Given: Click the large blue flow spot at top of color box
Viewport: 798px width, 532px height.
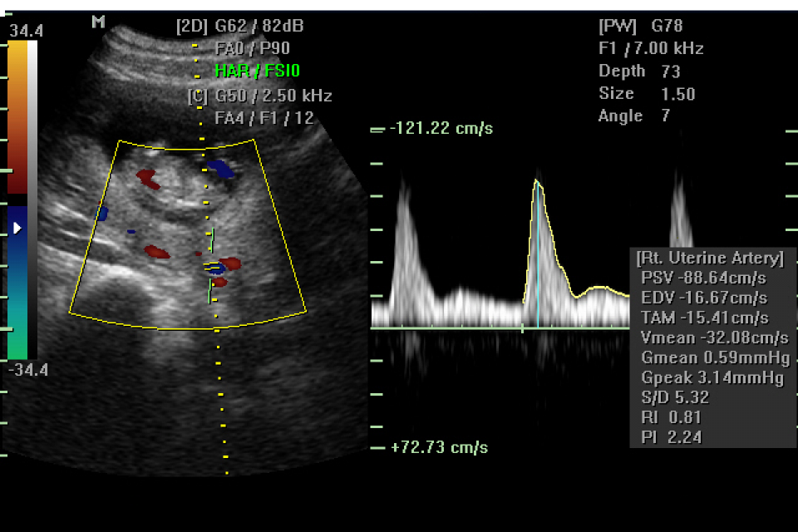Looking at the screenshot, I should point(221,169).
